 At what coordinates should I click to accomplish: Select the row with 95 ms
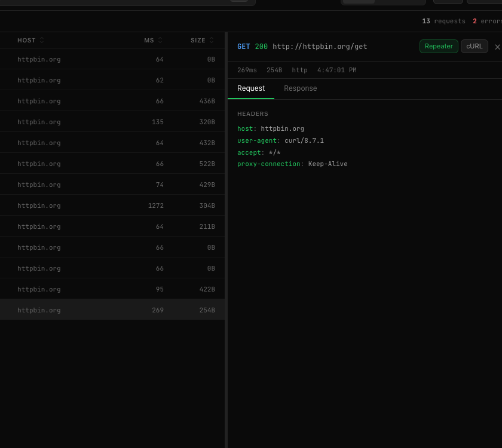click(x=112, y=289)
